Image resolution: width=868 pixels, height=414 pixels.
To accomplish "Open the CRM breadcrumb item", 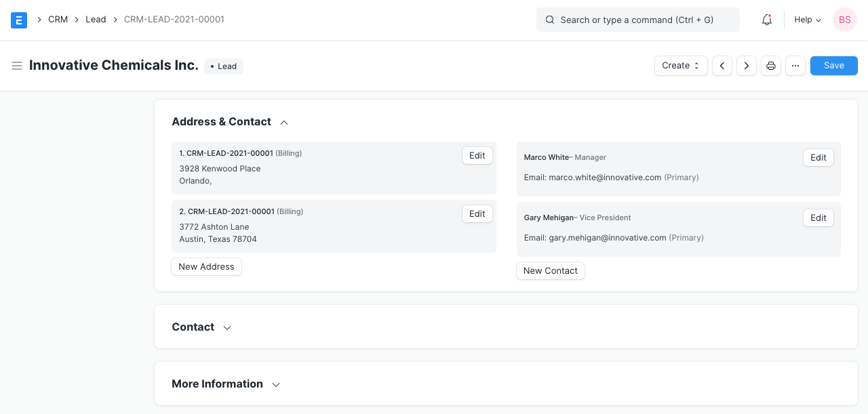I will click(x=58, y=20).
